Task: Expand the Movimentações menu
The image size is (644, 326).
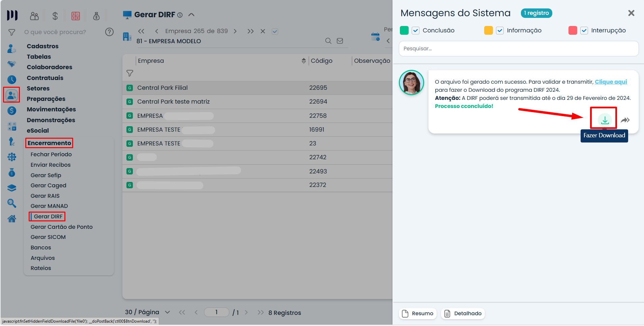Action: 51,109
